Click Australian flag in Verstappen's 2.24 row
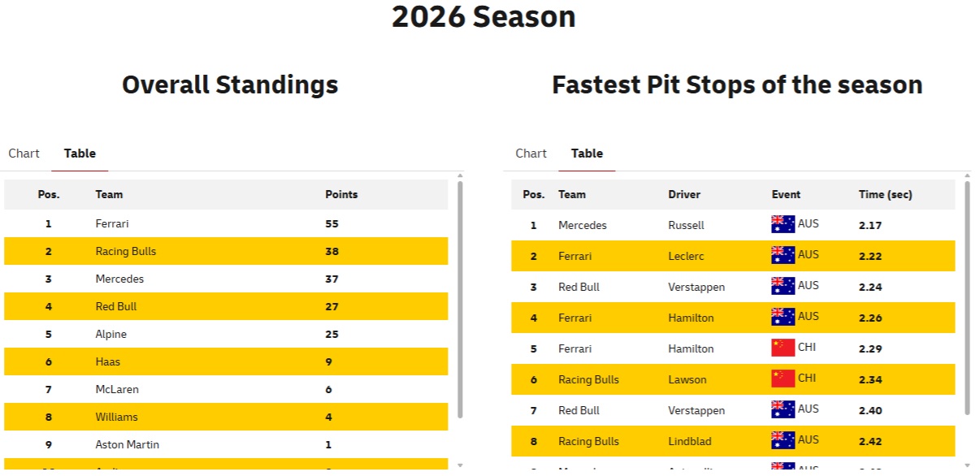980x476 pixels. point(783,286)
